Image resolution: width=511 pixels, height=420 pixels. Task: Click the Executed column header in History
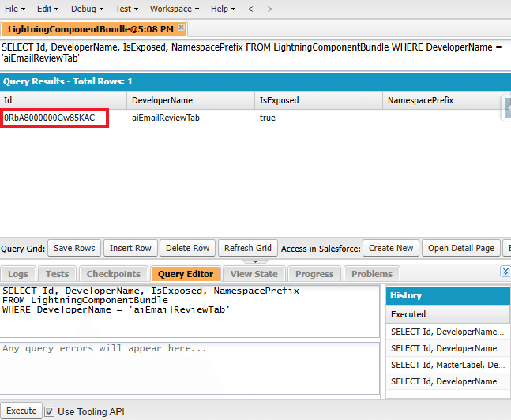(448, 314)
